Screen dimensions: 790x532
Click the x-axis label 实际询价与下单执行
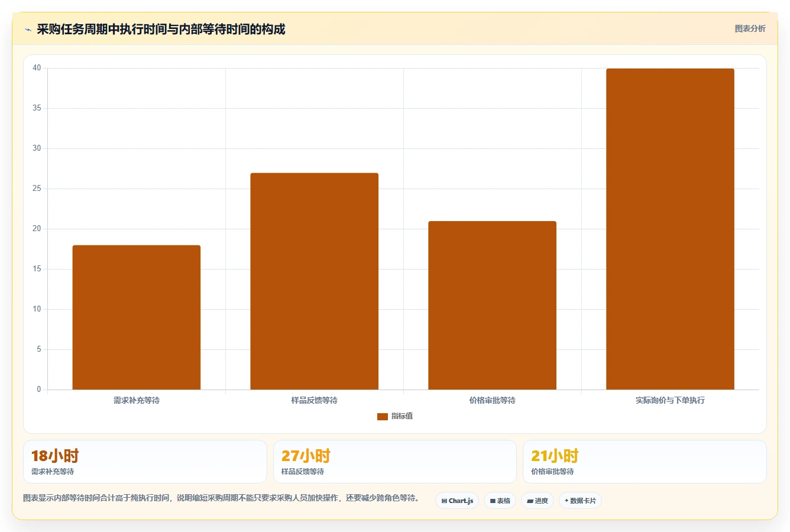coord(671,400)
